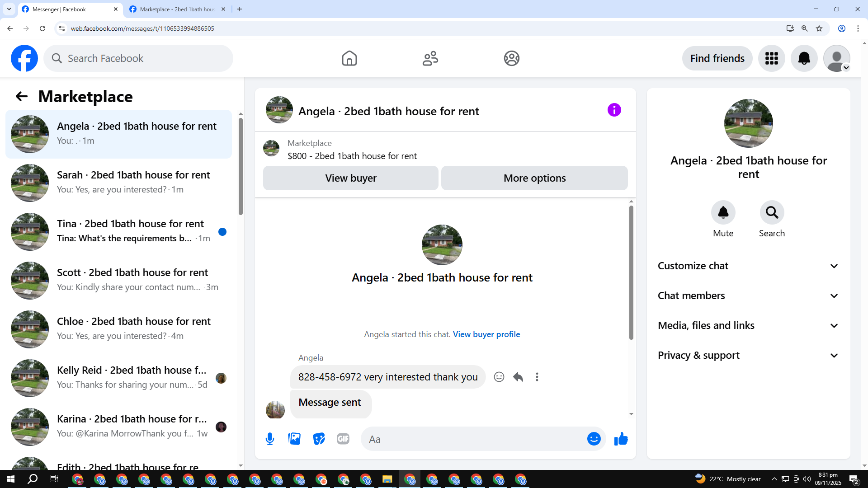Open the Windows Start menu
The width and height of the screenshot is (868, 488).
click(11, 479)
